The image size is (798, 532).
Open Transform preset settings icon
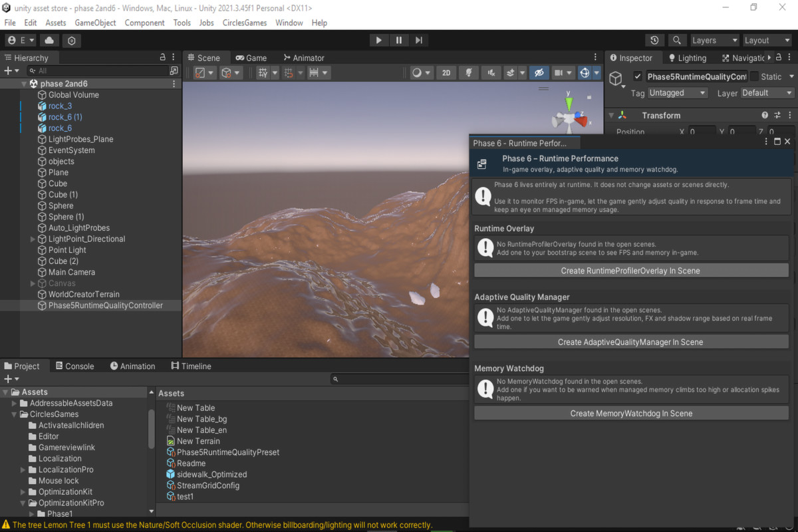pyautogui.click(x=777, y=115)
